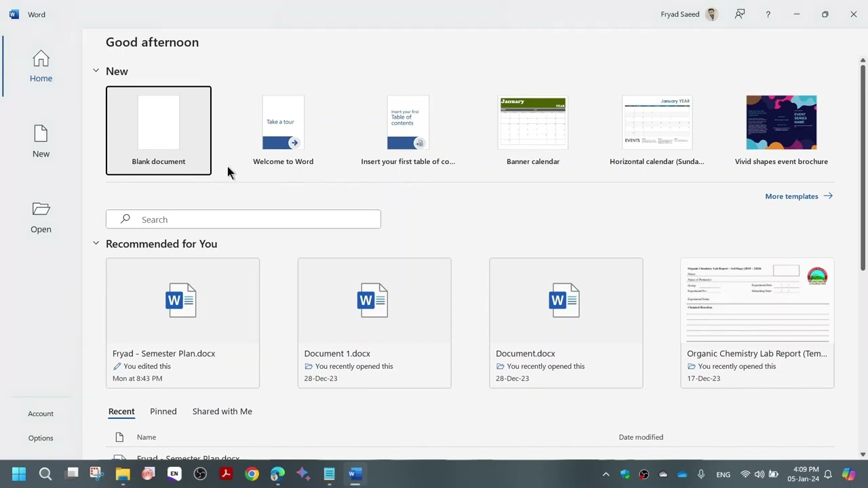This screenshot has width=868, height=488.
Task: Open the feedback icon in title bar
Action: pos(740,14)
